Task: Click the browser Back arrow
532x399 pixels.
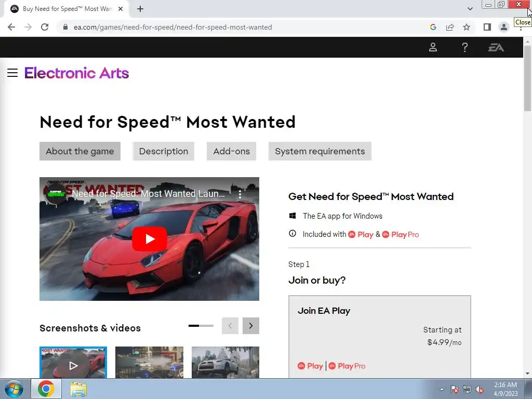Action: pyautogui.click(x=11, y=27)
